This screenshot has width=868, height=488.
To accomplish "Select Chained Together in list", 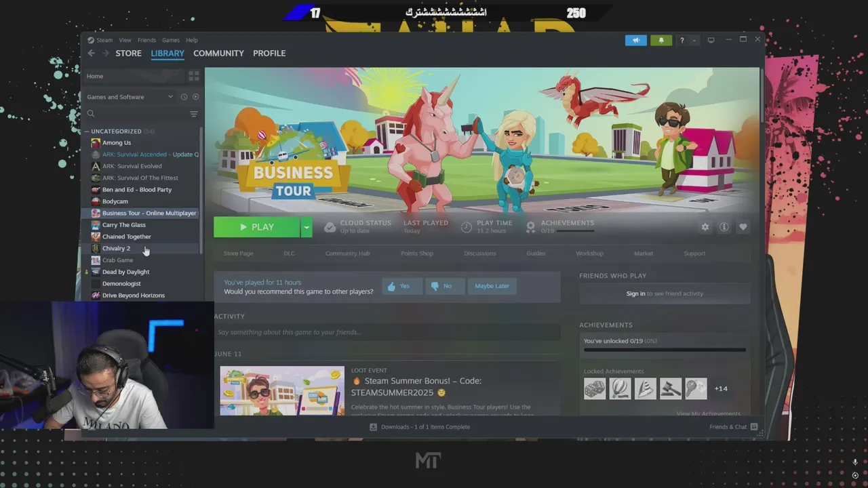I will [x=127, y=237].
